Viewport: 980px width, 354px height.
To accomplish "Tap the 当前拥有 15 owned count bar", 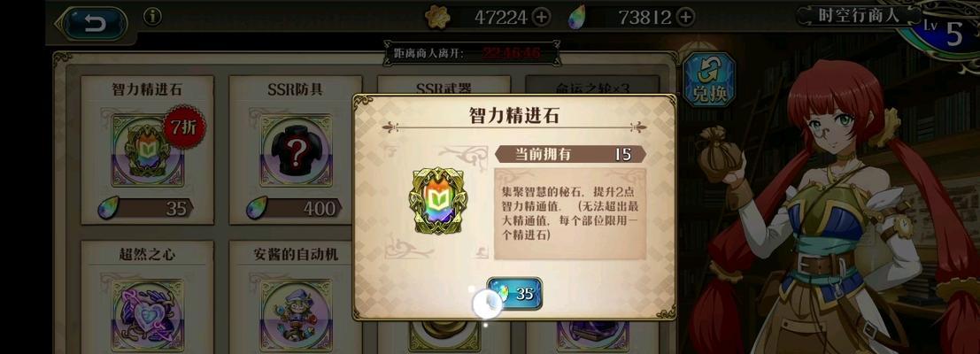I will pos(570,154).
